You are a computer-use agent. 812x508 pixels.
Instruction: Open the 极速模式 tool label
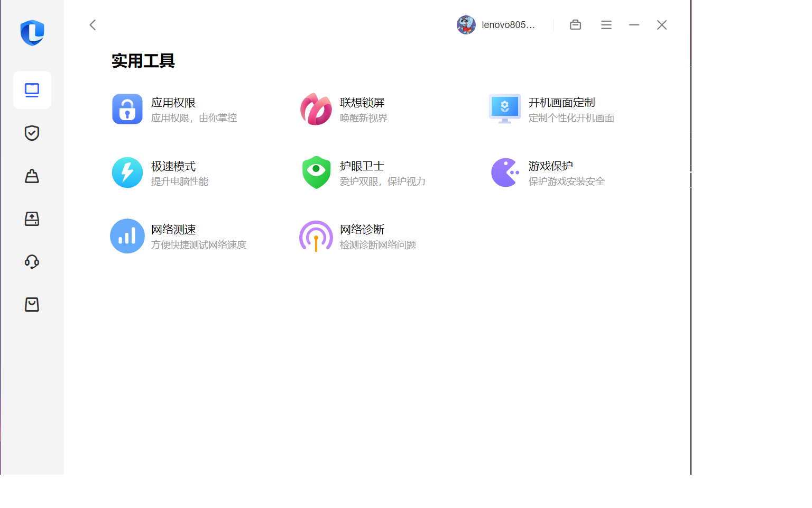[173, 166]
